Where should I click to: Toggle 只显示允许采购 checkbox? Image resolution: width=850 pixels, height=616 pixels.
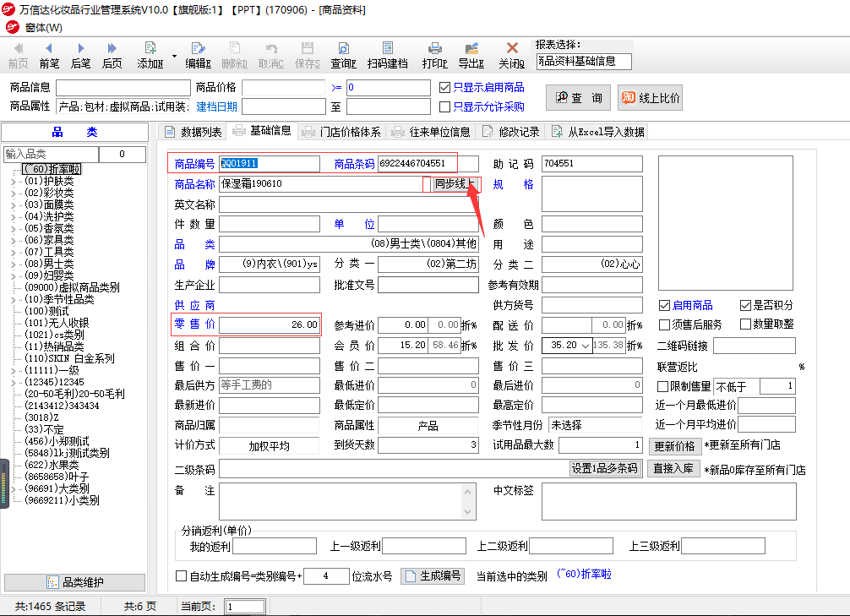coord(445,106)
